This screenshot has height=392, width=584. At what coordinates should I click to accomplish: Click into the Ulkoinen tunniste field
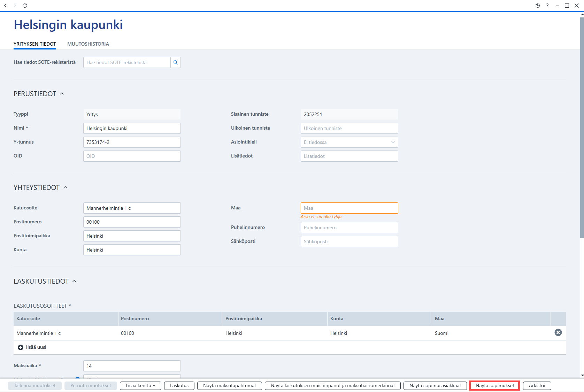[x=349, y=128]
